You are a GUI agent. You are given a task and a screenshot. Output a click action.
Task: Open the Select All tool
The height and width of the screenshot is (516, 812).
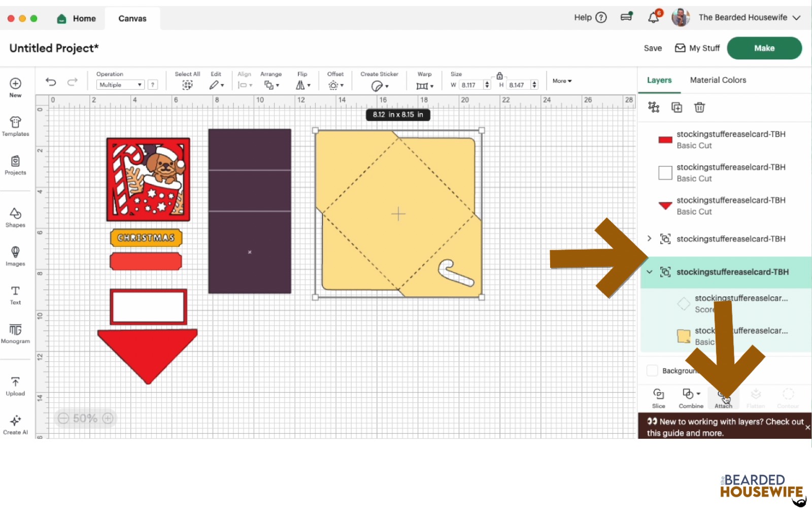[x=187, y=85]
